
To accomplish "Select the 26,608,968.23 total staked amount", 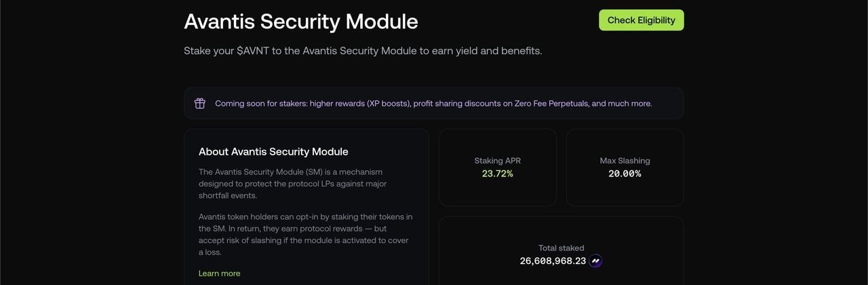I will point(553,261).
